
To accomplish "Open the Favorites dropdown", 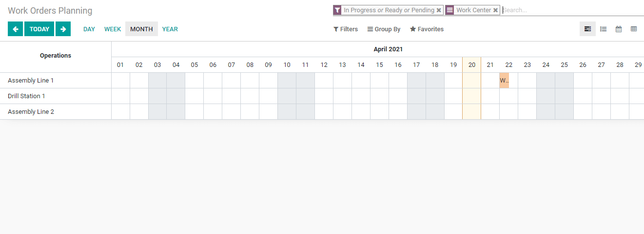I will click(x=427, y=29).
